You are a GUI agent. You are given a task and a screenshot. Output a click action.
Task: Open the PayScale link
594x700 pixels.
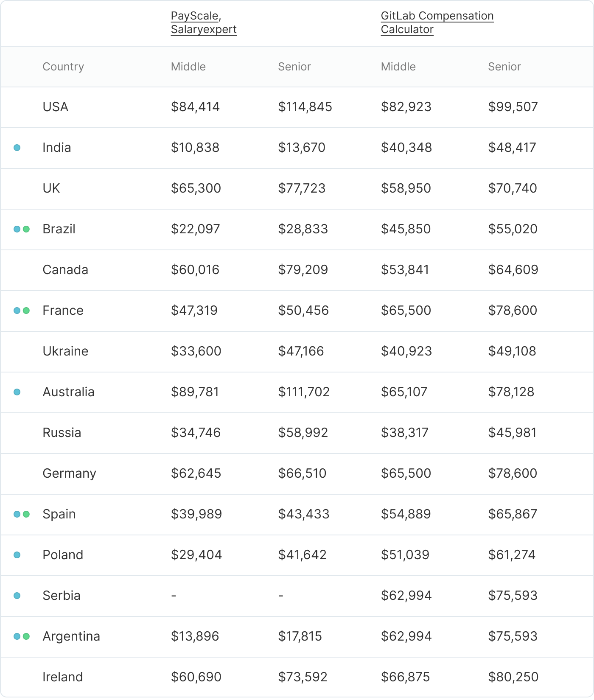point(194,16)
